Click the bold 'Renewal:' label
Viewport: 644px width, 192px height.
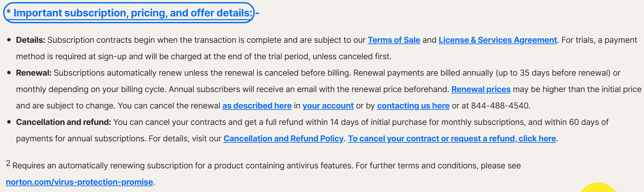(x=34, y=73)
